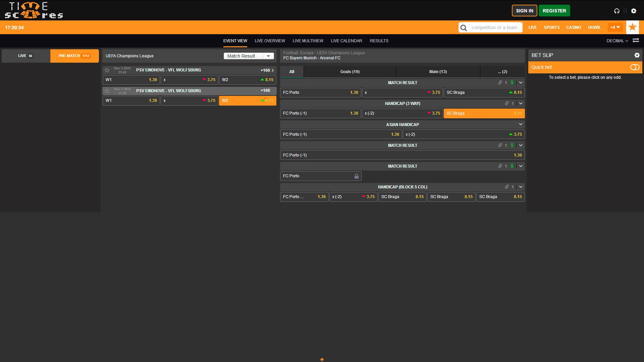This screenshot has height=362, width=644.
Task: Focus the competition or team search field
Action: (496, 27)
